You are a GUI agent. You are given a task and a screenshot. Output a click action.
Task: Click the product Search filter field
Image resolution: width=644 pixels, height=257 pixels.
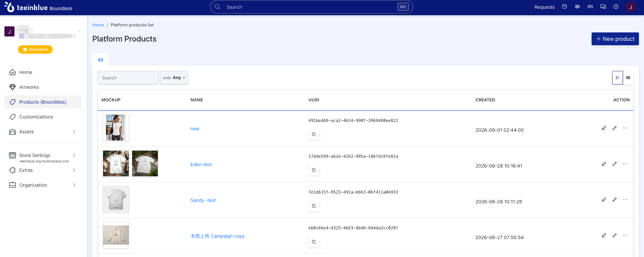coord(128,78)
